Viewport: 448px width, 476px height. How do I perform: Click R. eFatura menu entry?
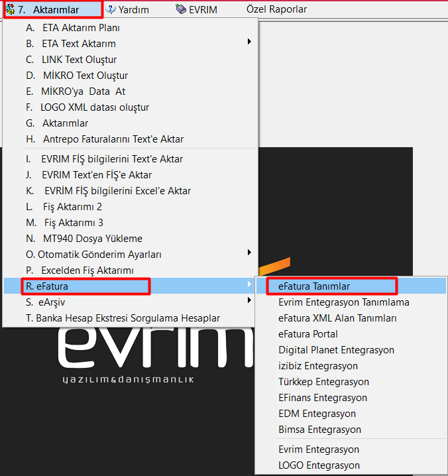tap(130, 286)
